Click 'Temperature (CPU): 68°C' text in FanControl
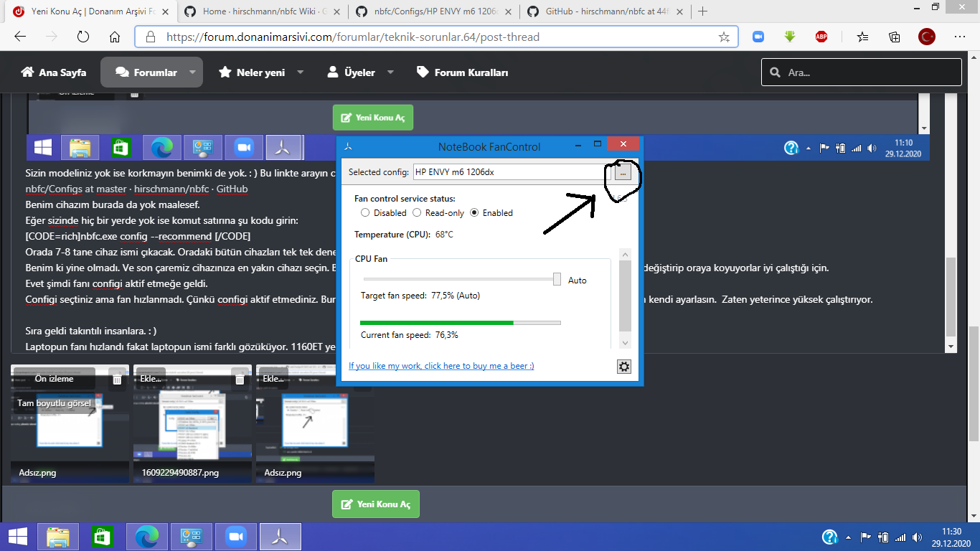Image resolution: width=980 pixels, height=551 pixels. pyautogui.click(x=404, y=235)
